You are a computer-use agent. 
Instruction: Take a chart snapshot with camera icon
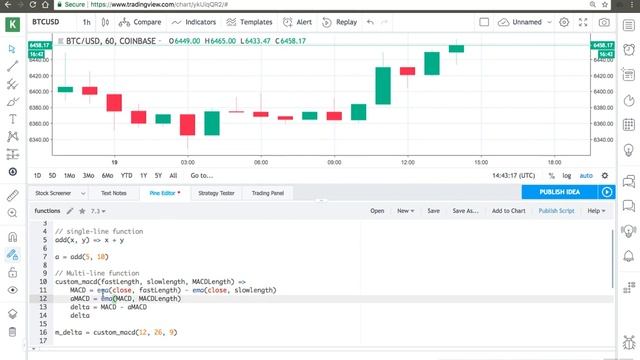click(x=604, y=22)
